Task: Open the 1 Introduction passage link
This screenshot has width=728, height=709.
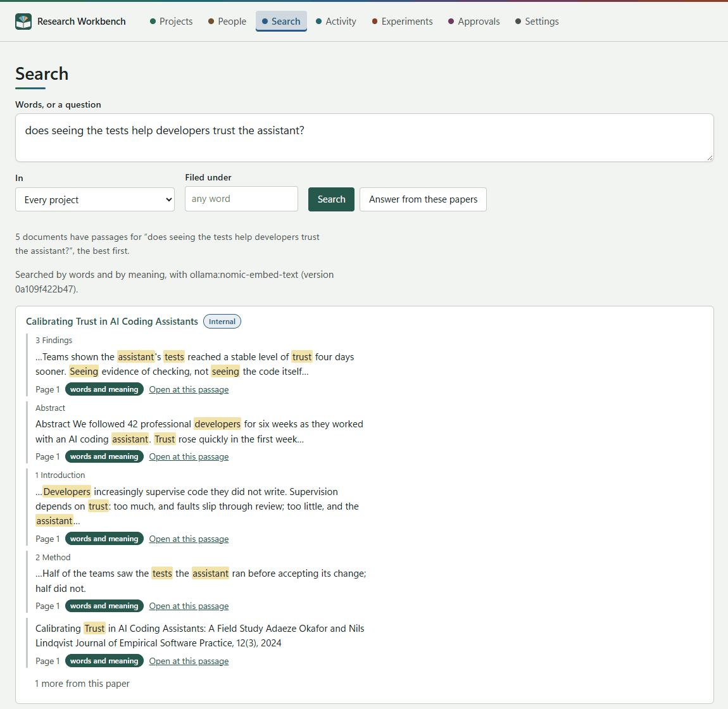Action: [x=189, y=539]
